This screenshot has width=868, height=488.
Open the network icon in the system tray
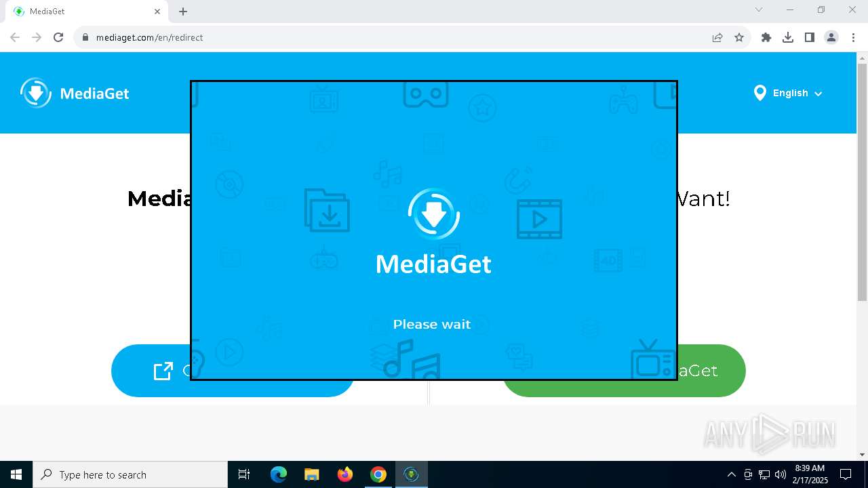(x=764, y=474)
